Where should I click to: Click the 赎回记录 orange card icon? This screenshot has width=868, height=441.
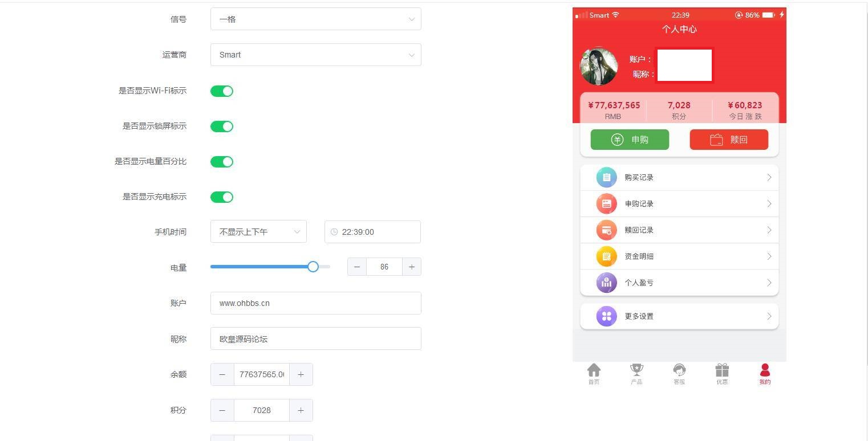tap(607, 230)
